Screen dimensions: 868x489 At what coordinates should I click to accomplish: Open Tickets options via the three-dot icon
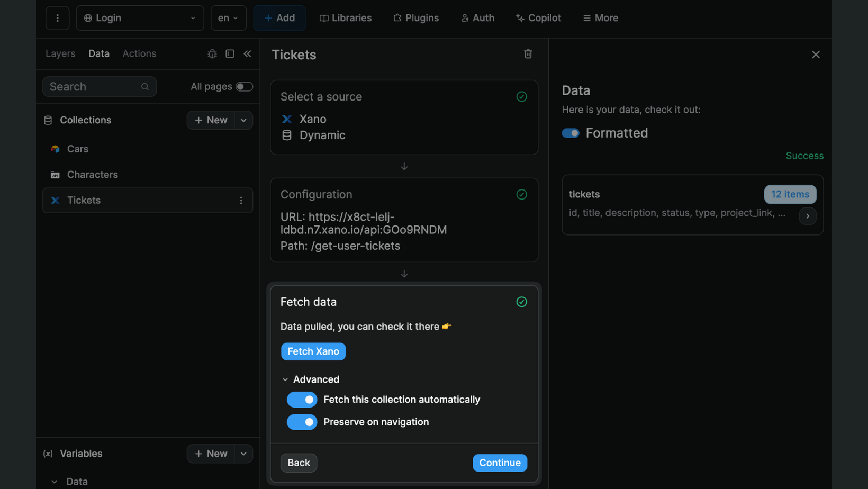[x=241, y=200]
